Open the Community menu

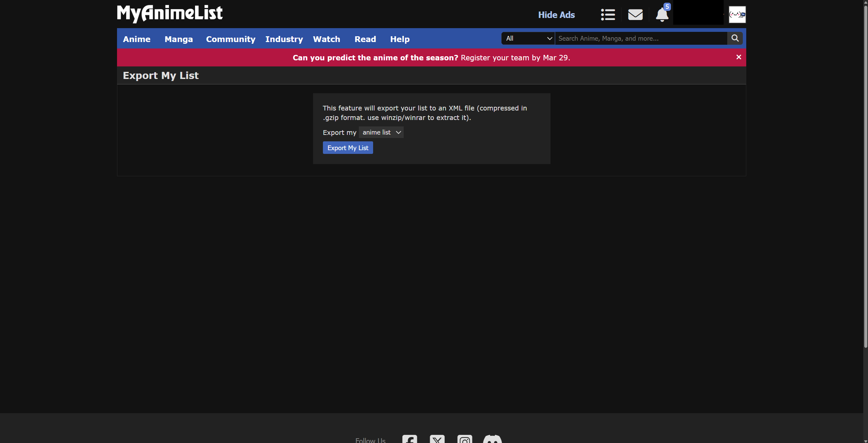(230, 39)
